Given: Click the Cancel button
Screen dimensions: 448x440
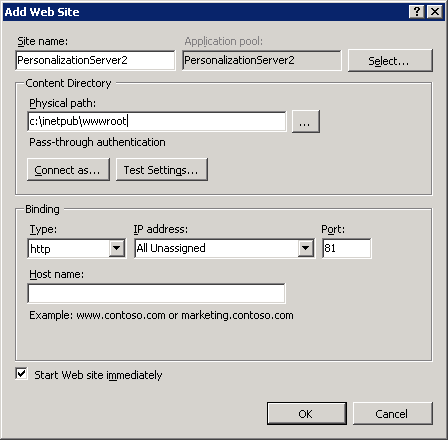Looking at the screenshot, I should point(393,414).
